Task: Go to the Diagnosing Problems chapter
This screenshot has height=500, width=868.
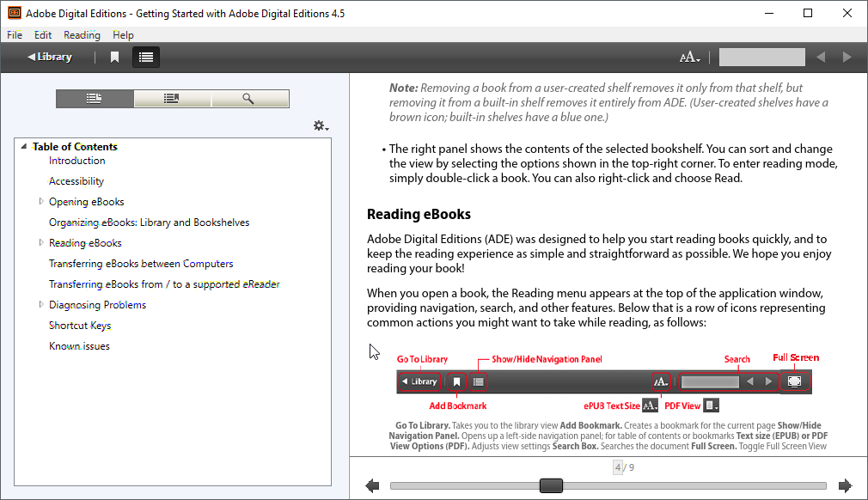Action: click(97, 305)
